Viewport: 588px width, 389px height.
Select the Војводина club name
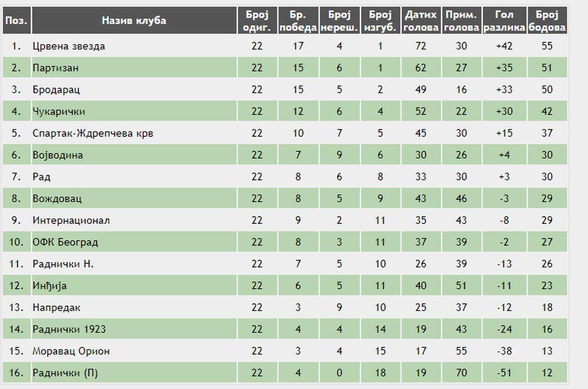pyautogui.click(x=58, y=155)
